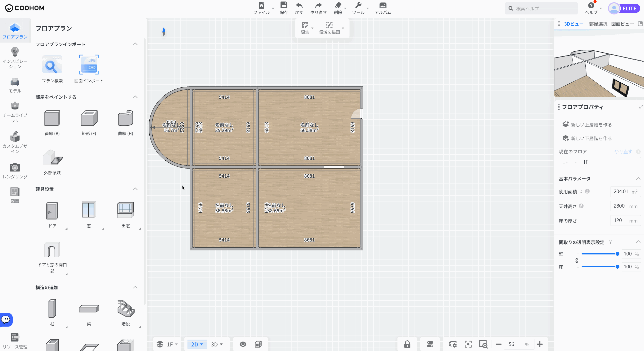Collapse the 建具設置 section
The height and width of the screenshot is (351, 644).
click(135, 189)
